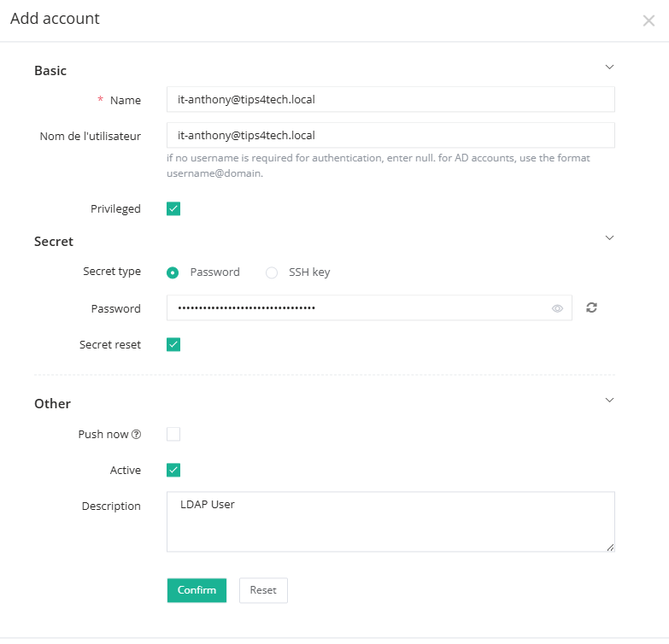Uncheck the Privileged checkbox
The image size is (669, 644).
pos(173,208)
